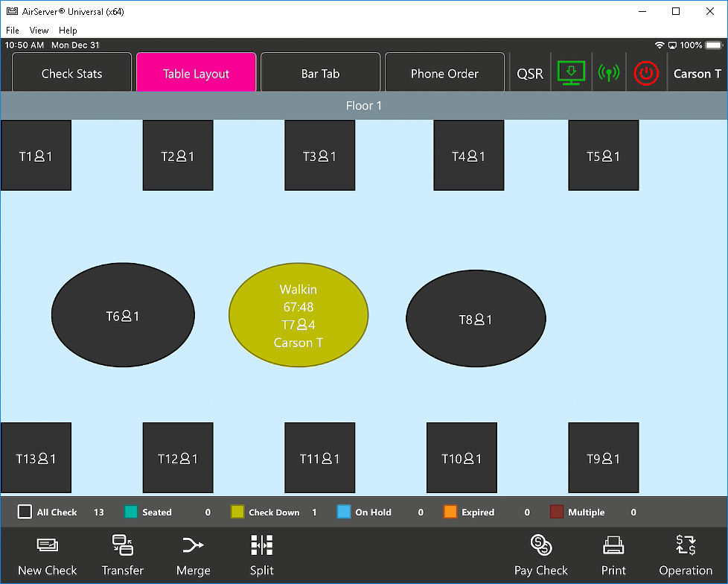728x584 pixels.
Task: Toggle the All Check filter checkbox
Action: pos(25,512)
